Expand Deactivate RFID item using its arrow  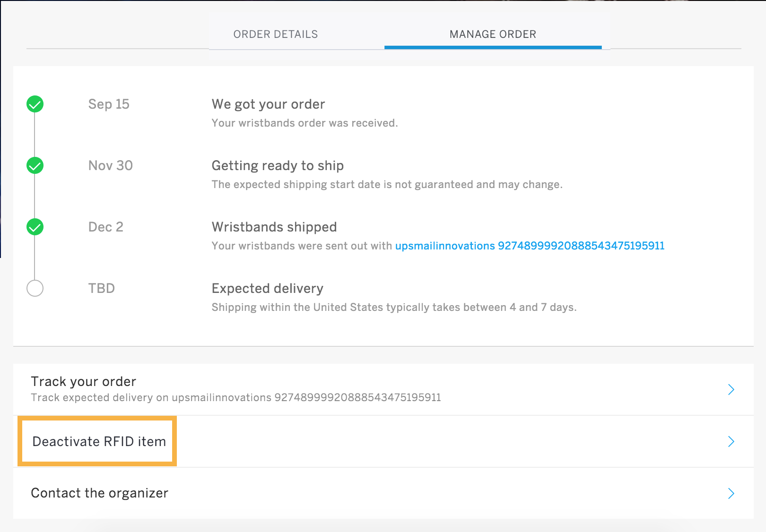[731, 441]
